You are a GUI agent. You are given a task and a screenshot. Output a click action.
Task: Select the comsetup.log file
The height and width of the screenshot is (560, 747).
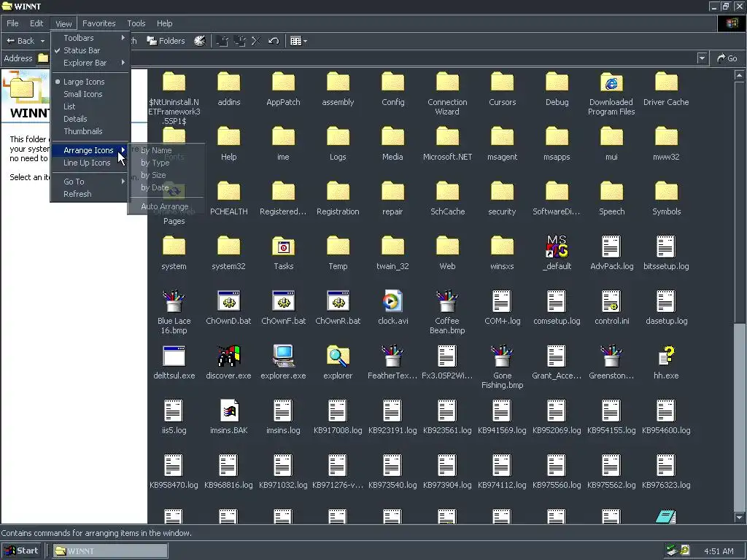tap(557, 301)
